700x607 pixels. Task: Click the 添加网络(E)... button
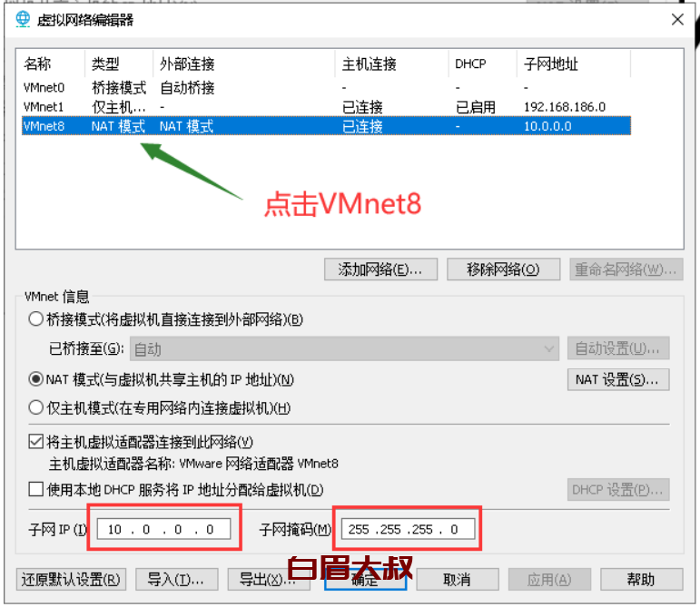pos(380,269)
